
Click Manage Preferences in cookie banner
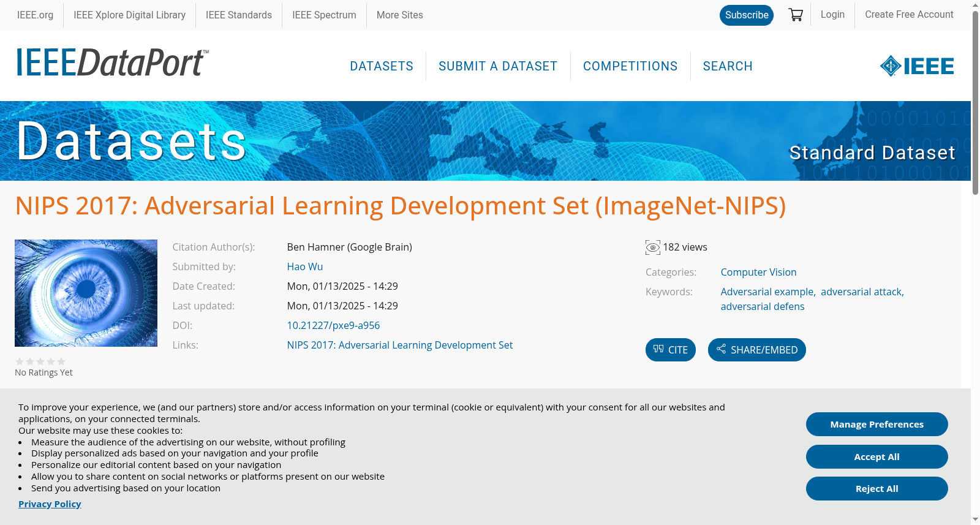pos(877,425)
